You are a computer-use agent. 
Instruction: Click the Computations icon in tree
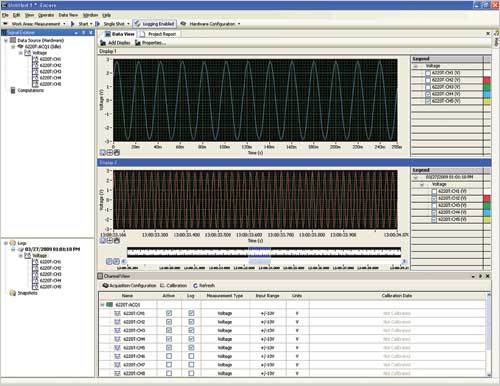click(x=13, y=90)
